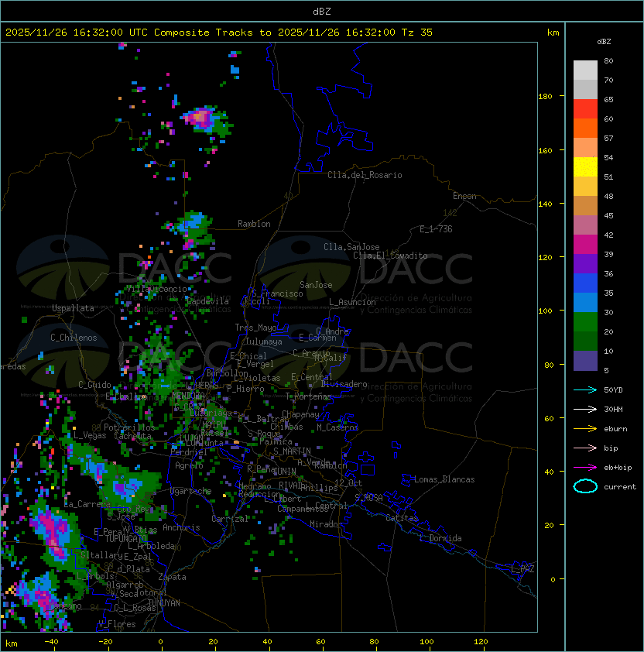The width and height of the screenshot is (644, 652).
Task: Click the Carrizal place label
Action: 230,519
